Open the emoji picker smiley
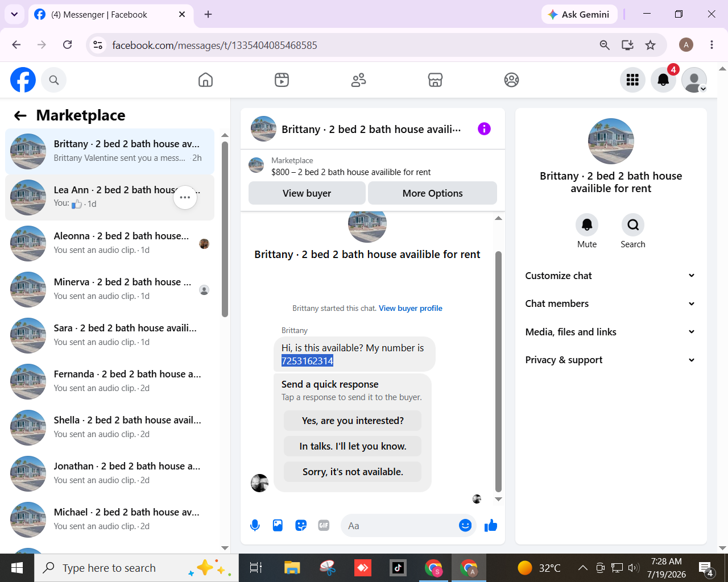 [465, 526]
